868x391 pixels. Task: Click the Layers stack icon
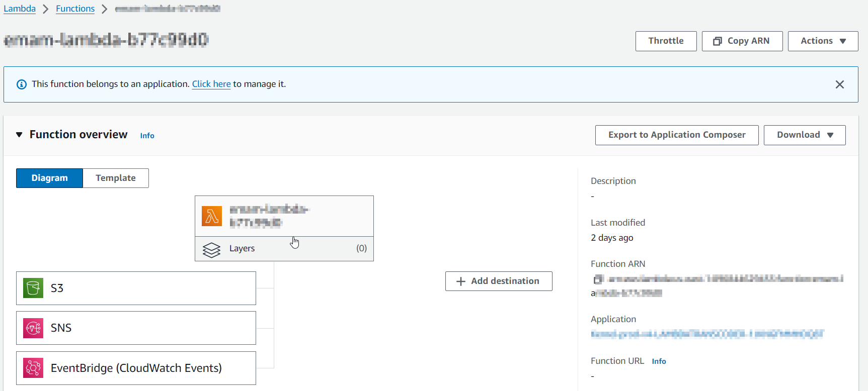tap(211, 249)
